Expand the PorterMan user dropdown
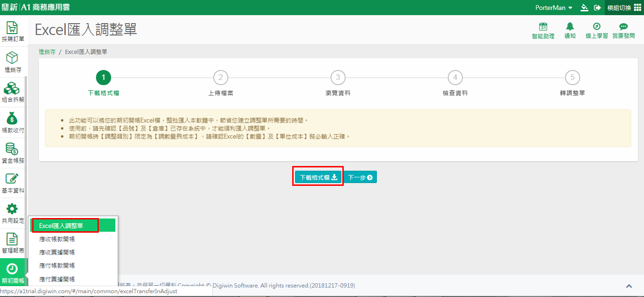This screenshot has width=644, height=297. click(x=554, y=8)
